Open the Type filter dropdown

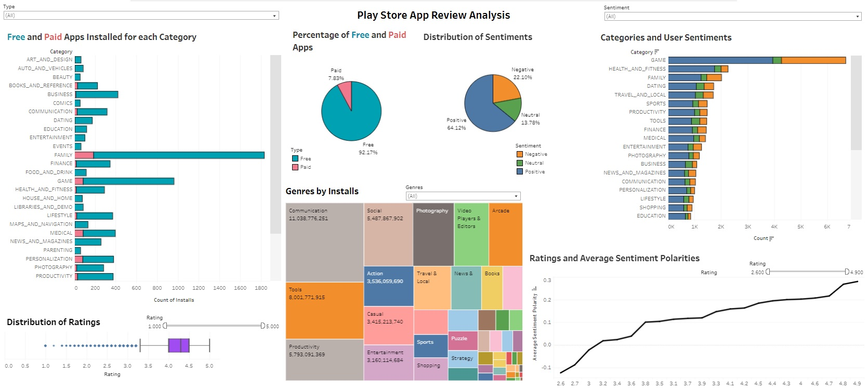(x=274, y=16)
